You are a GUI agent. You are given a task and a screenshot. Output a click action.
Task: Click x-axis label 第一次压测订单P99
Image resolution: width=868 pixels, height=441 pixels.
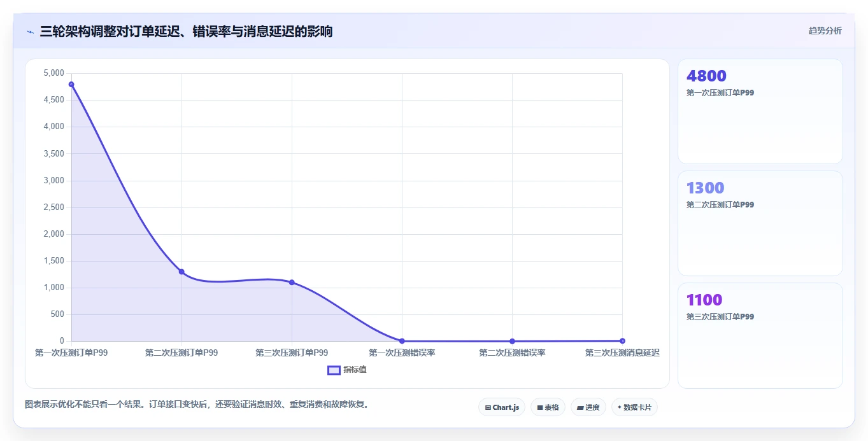(x=71, y=353)
